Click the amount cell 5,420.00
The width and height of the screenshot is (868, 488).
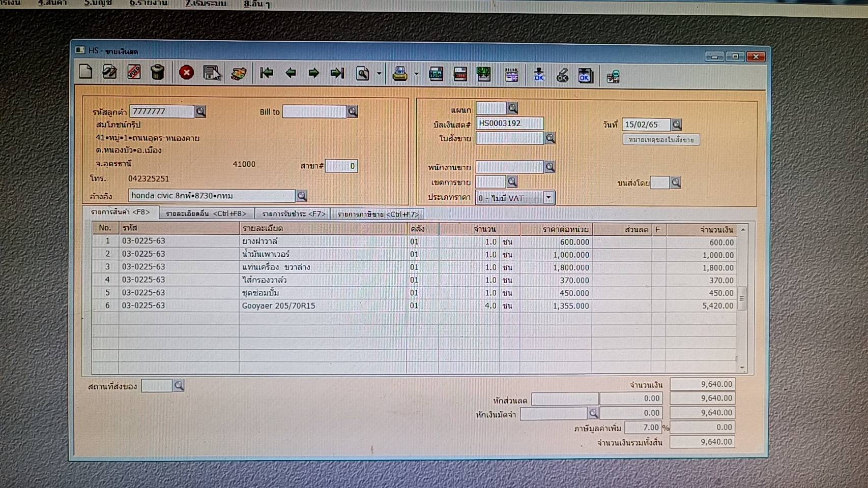[702, 306]
